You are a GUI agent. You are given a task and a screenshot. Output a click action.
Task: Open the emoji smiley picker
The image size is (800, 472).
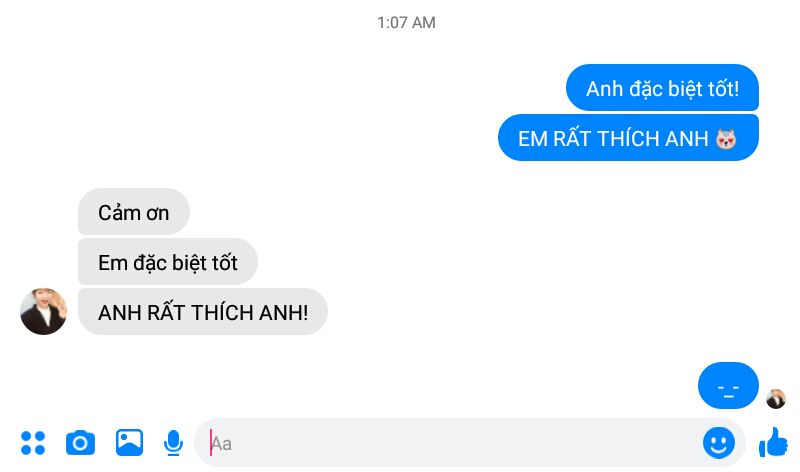(x=718, y=442)
